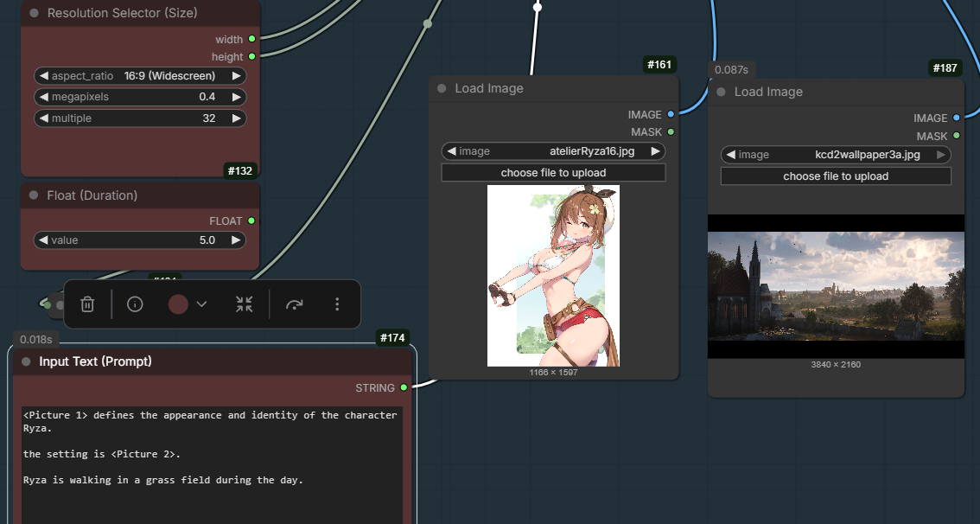Open node info from the toolbar
Image resolution: width=980 pixels, height=524 pixels.
coord(135,304)
